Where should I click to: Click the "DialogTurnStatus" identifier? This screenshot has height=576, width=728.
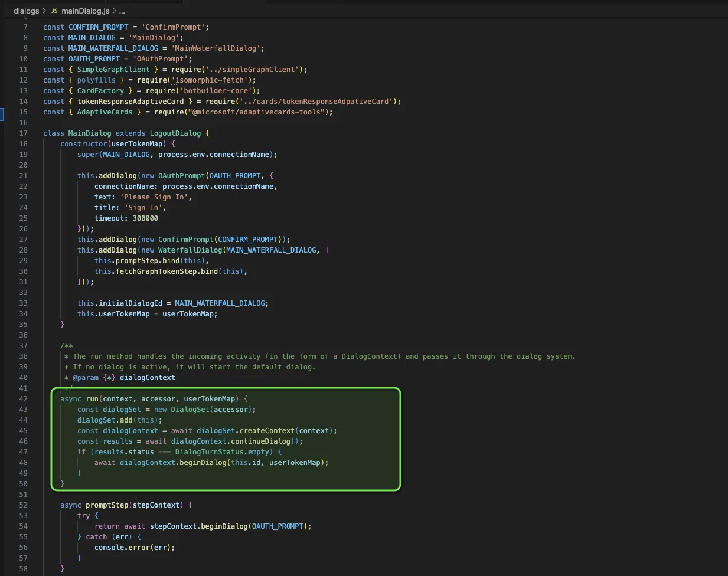point(209,452)
